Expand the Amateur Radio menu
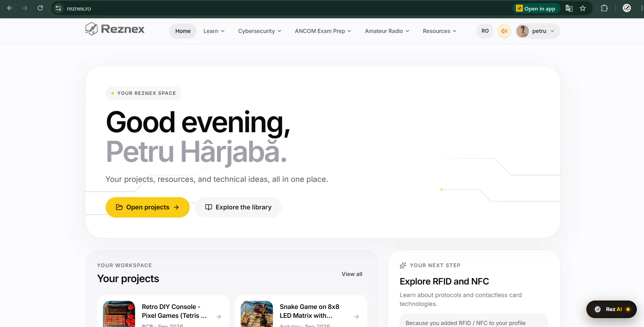Viewport: 644px width, 327px height. 387,31
